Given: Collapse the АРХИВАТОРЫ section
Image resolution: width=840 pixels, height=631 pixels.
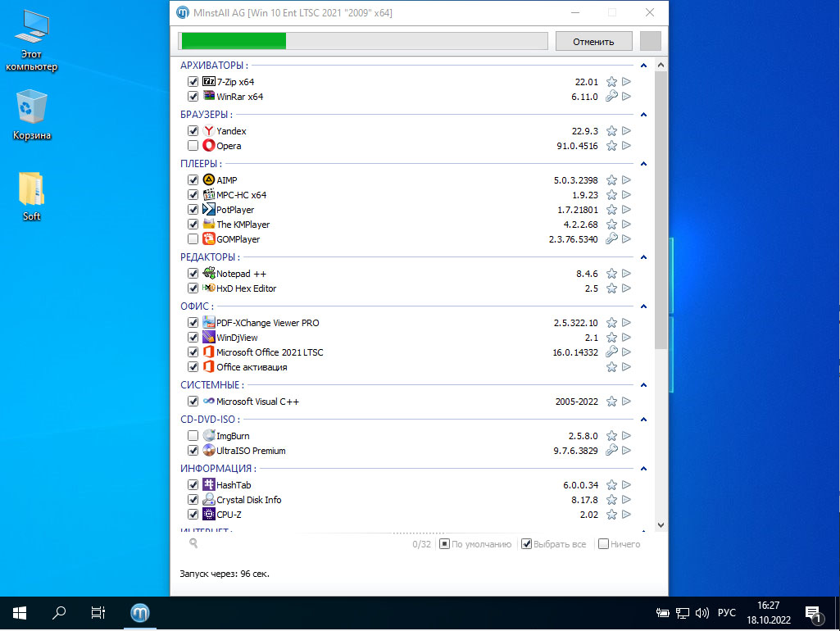Looking at the screenshot, I should (643, 66).
